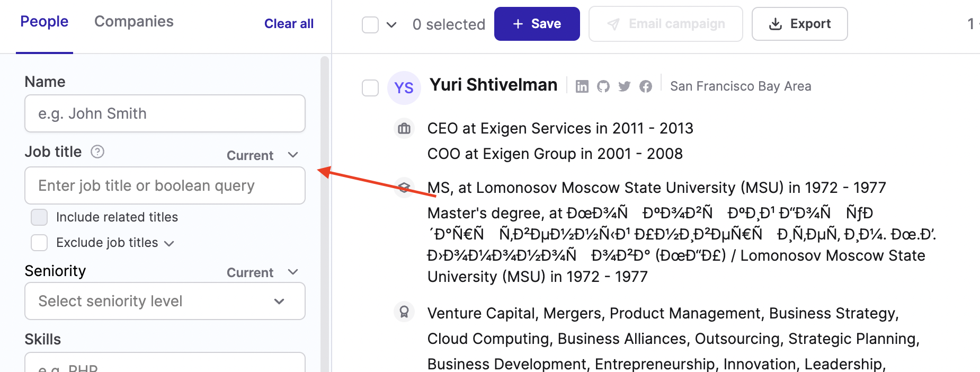The image size is (980, 372).
Task: Click the "CEO at Exigen Services in 2011 - 2013" line
Action: point(560,128)
